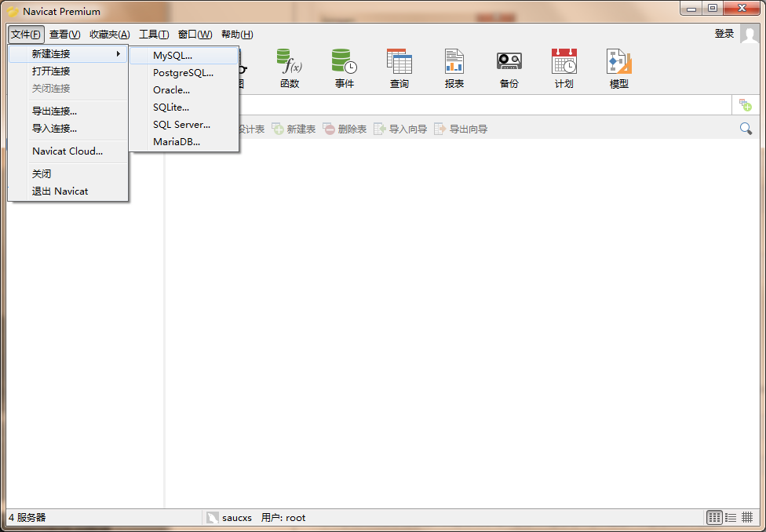Minimize the Navicat Premium window

coord(689,8)
